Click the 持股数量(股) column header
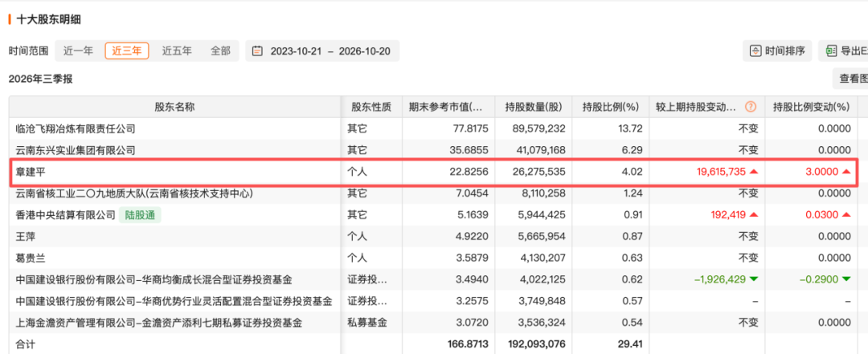 coord(534,107)
